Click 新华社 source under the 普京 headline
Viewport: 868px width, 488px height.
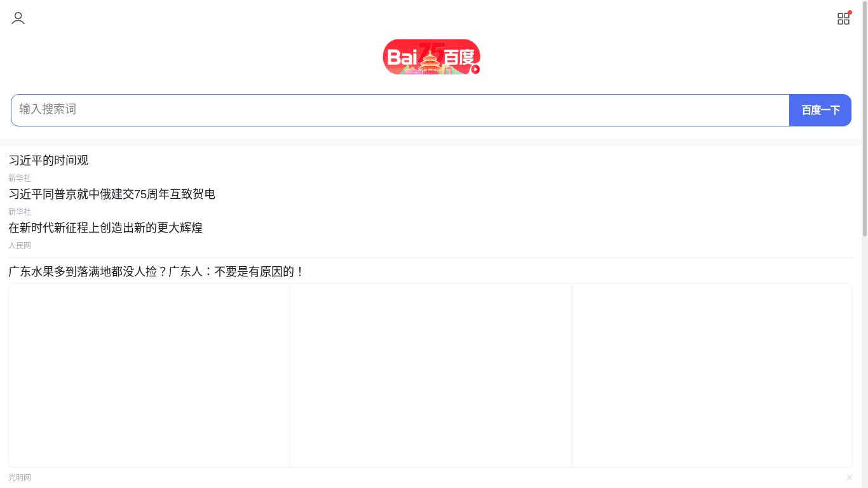point(20,212)
